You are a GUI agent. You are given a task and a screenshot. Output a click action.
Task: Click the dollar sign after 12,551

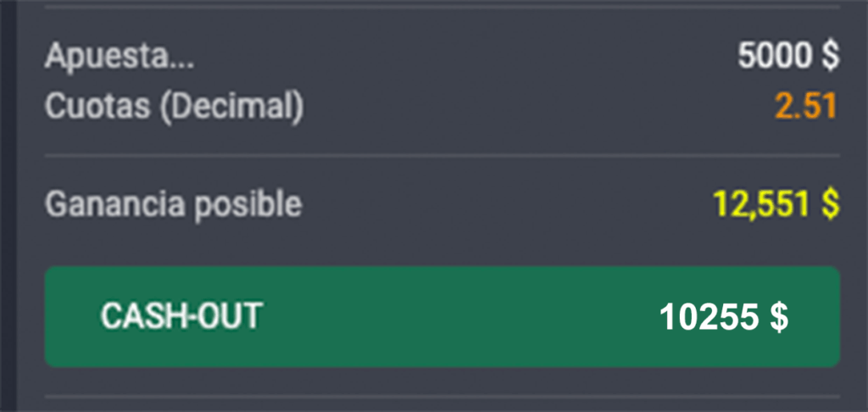(830, 203)
